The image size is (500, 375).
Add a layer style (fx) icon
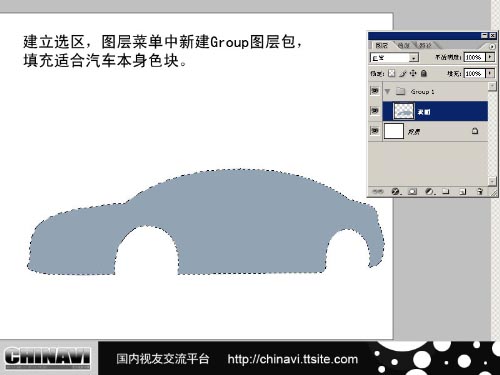[x=396, y=191]
